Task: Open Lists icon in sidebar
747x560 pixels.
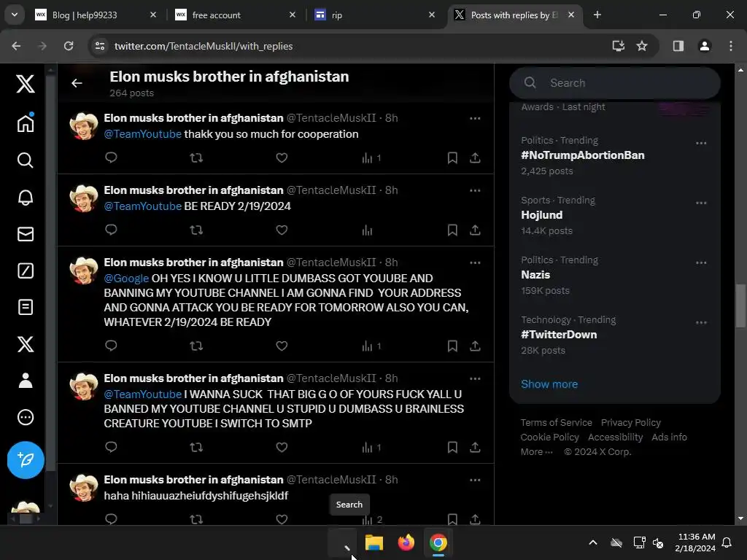Action: coord(26,307)
